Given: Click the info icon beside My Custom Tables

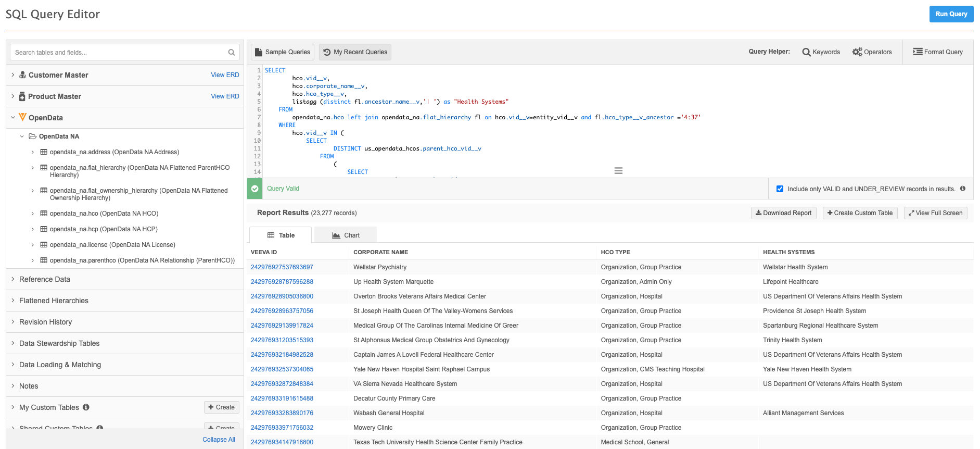Looking at the screenshot, I should [86, 407].
